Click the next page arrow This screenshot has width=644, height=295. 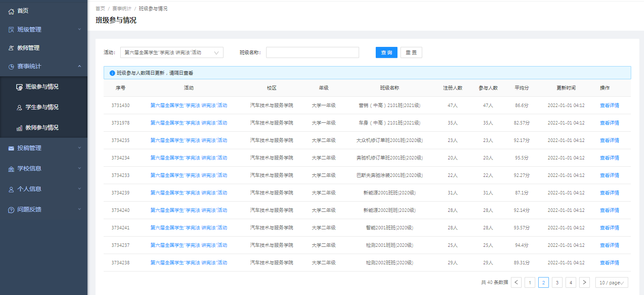coord(584,282)
